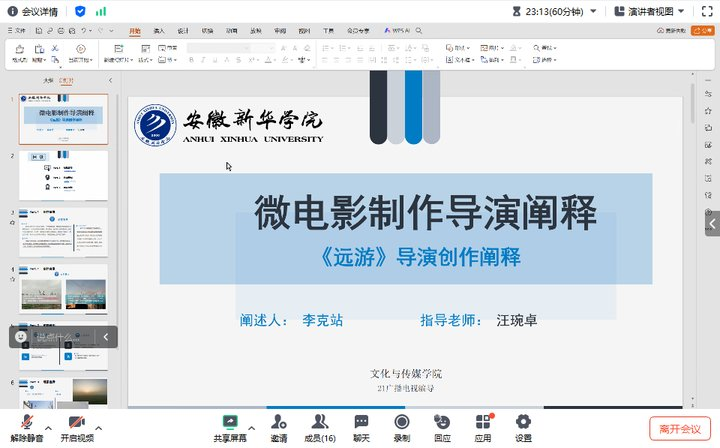Viewport: 720px width, 448px height.
Task: Open the reactions (回应) icon
Action: click(442, 423)
